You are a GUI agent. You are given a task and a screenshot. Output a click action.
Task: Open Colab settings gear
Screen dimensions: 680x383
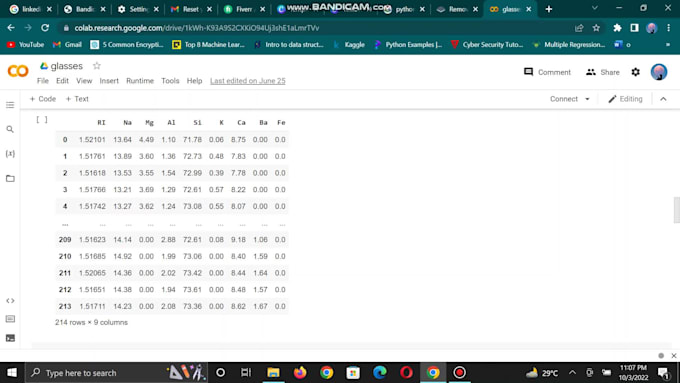635,72
